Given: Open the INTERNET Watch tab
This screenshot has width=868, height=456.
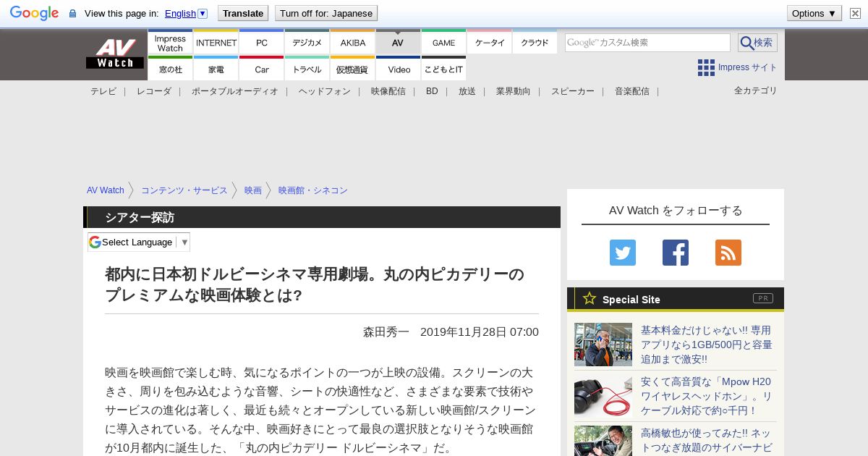Looking at the screenshot, I should 216,43.
